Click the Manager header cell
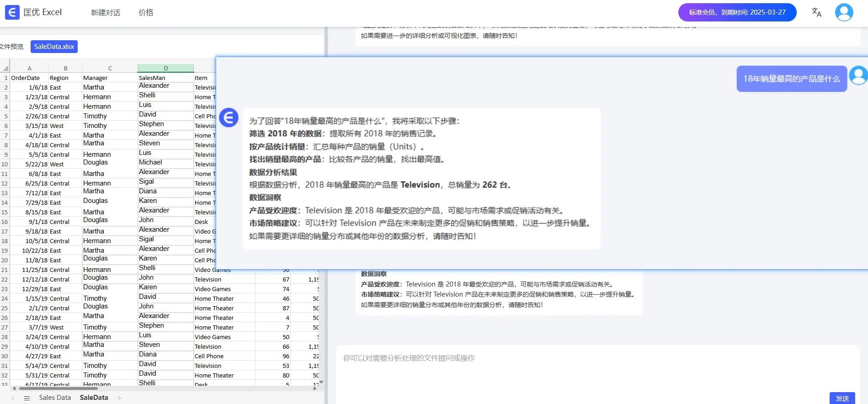 (110, 78)
